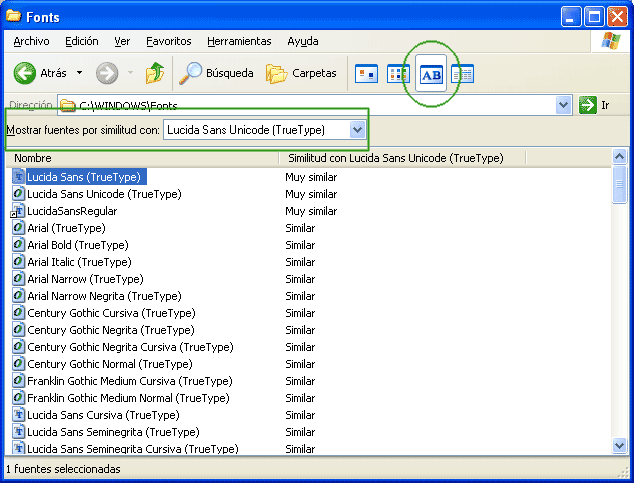Viewport: 634px width, 483px height.
Task: Open the Herramientas menu
Action: (239, 41)
